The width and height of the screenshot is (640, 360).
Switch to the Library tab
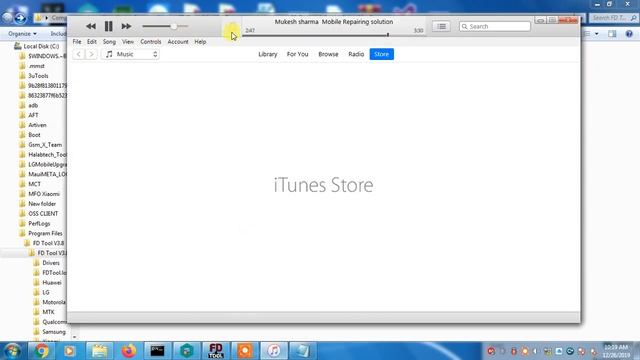(268, 54)
